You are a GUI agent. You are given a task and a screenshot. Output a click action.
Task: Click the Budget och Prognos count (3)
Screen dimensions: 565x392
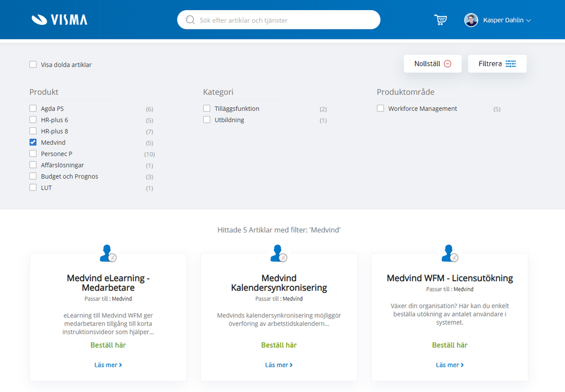(x=149, y=177)
